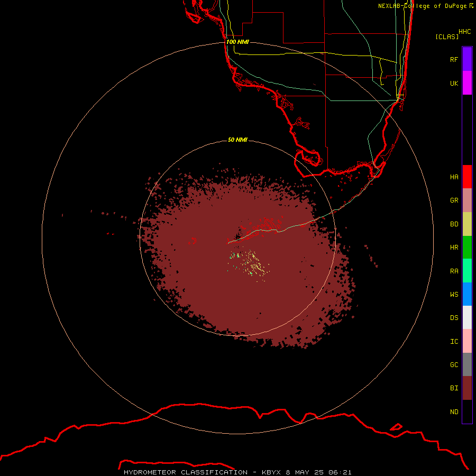Click the HA legend label
The height and width of the screenshot is (476, 476).
click(454, 177)
